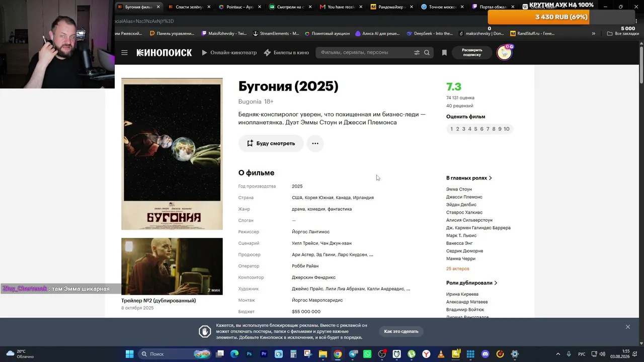Viewport: 644px width, 362px height.
Task: Open Photoshop from taskbar
Action: (249, 354)
